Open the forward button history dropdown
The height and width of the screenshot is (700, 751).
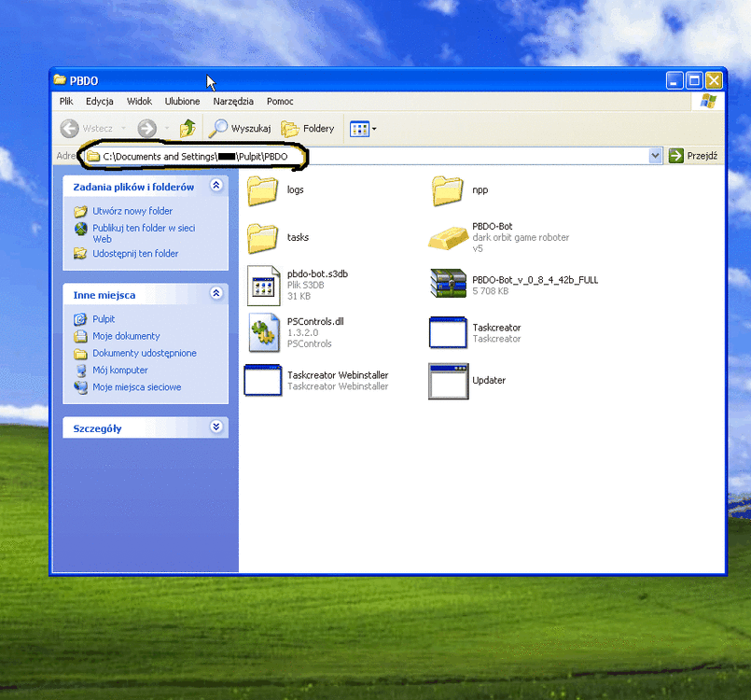167,129
